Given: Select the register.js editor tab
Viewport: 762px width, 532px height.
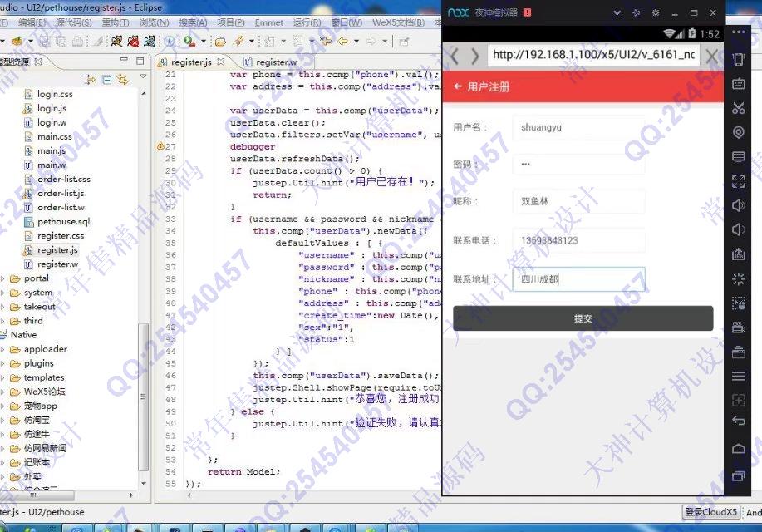Looking at the screenshot, I should tap(191, 62).
